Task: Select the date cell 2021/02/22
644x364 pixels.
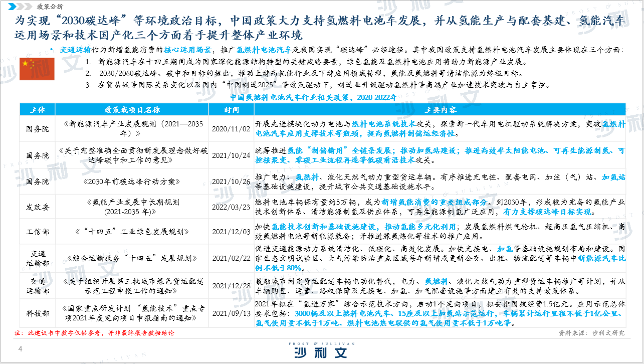Action: click(231, 258)
